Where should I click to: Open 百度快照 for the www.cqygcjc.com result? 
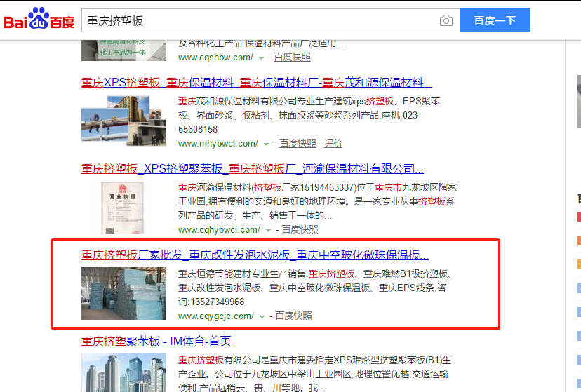pyautogui.click(x=293, y=316)
